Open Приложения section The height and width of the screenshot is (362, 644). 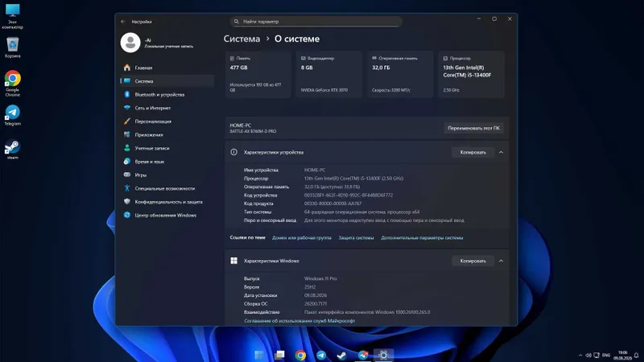tap(167, 134)
